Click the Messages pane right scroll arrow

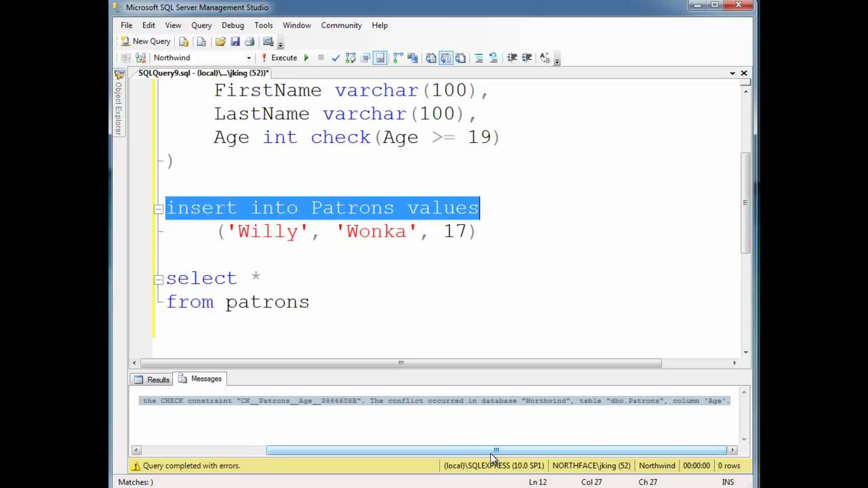pyautogui.click(x=732, y=450)
